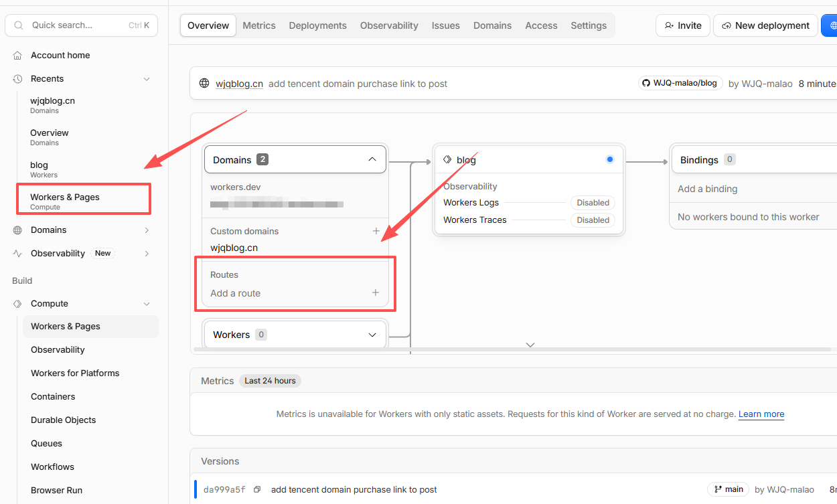Select Last 24 hours metrics range
837x504 pixels.
click(270, 381)
